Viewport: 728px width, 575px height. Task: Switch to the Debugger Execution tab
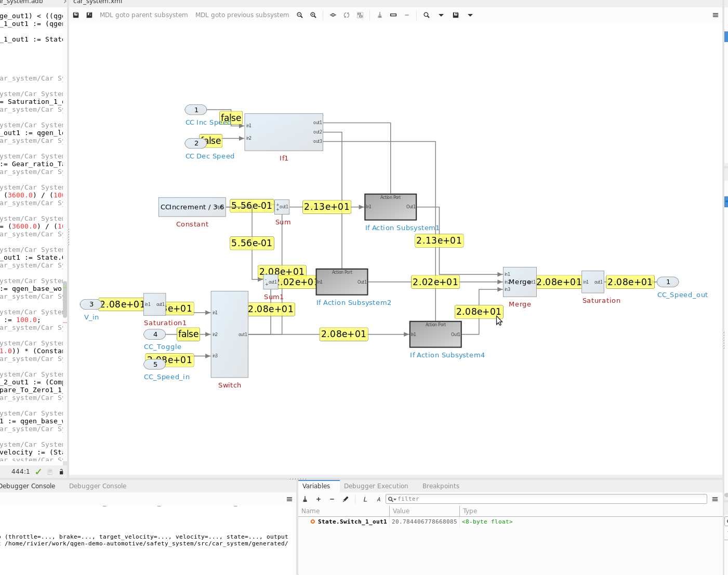(376, 486)
